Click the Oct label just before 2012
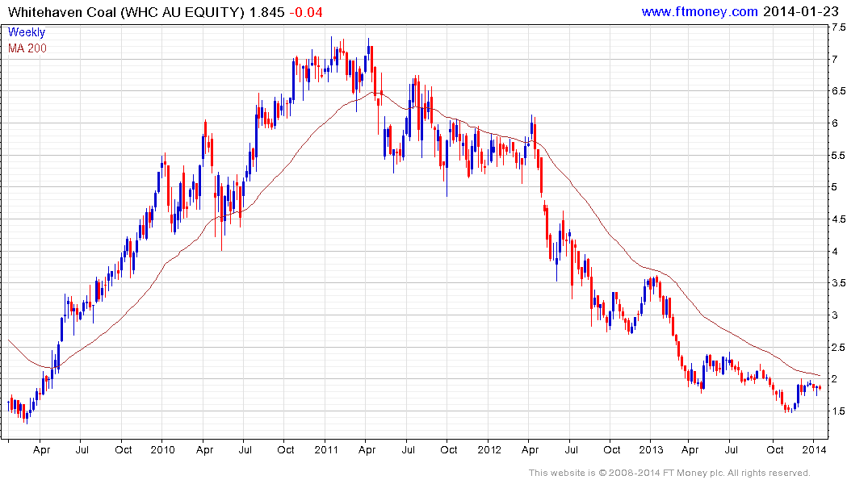 point(448,449)
